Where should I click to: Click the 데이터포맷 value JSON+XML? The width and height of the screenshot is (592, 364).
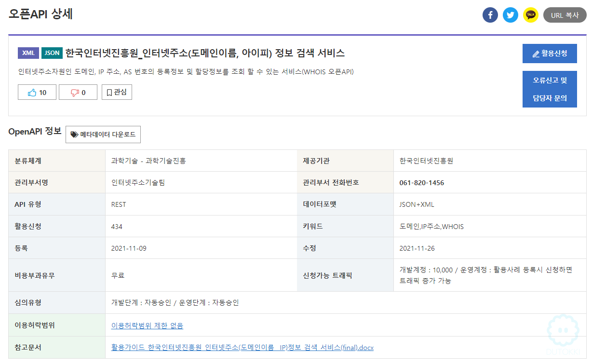(x=417, y=204)
